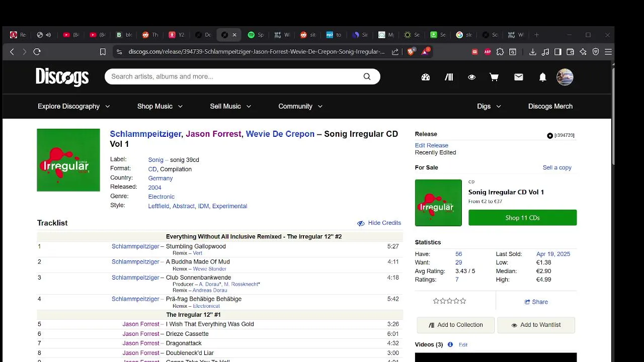The image size is (644, 362).
Task: Click the Shop 11 CDs button
Action: pos(522,218)
